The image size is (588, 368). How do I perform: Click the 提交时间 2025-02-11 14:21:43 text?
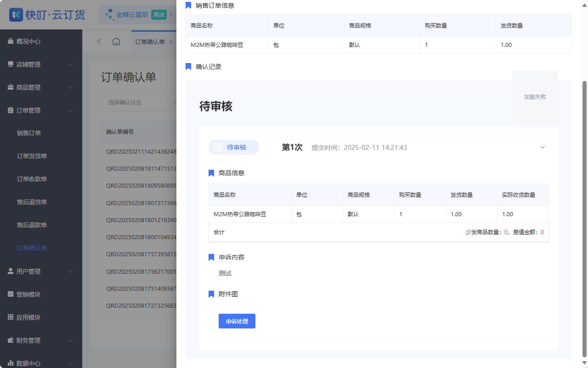[359, 148]
